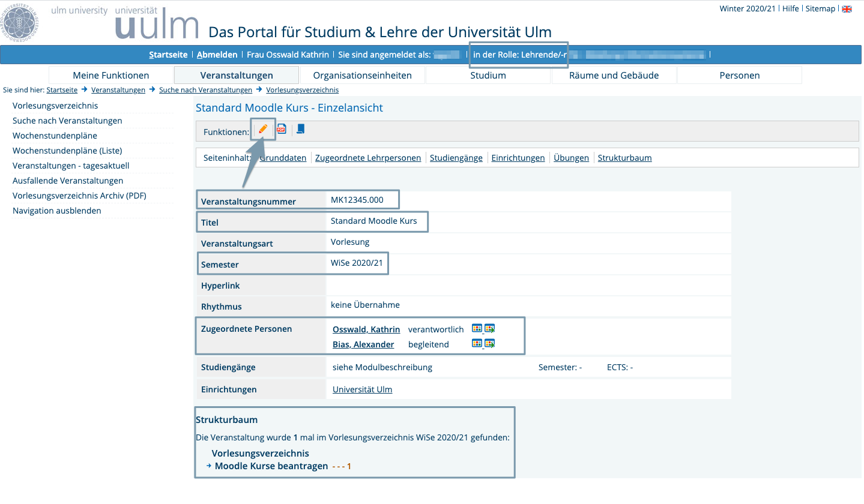Open the Osswald, Kathrin person link

366,329
